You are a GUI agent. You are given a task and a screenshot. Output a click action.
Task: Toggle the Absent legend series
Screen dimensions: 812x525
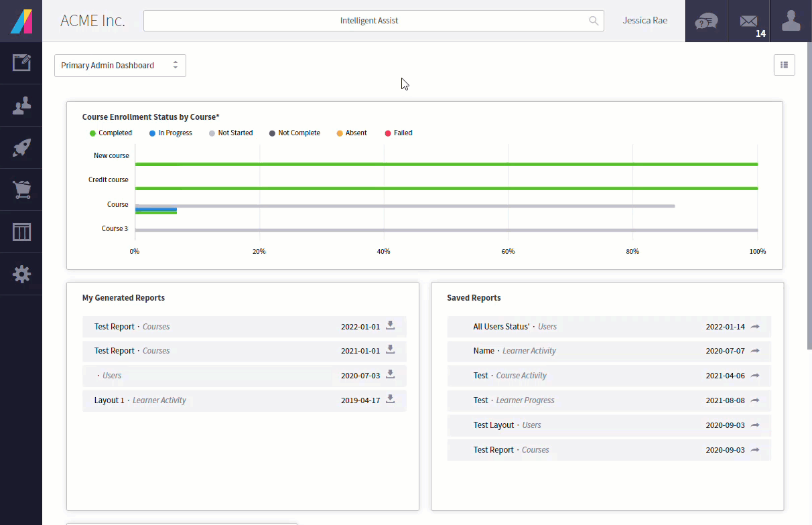click(x=352, y=133)
